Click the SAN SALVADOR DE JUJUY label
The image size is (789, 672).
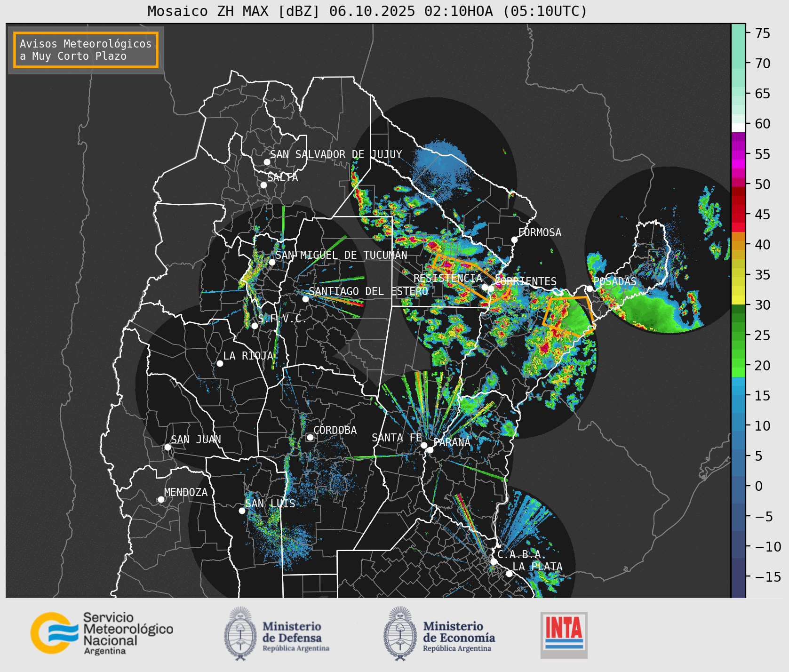(336, 154)
